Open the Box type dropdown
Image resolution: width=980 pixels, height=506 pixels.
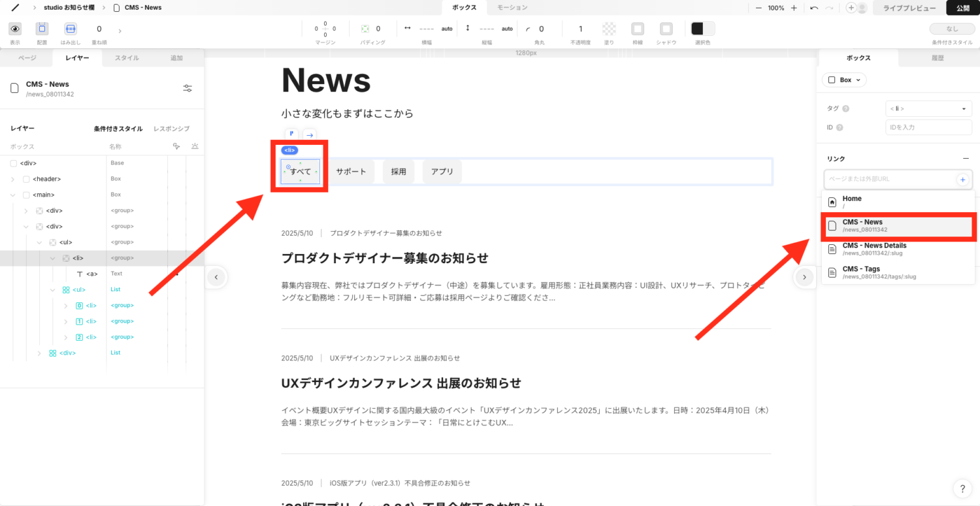click(x=843, y=79)
